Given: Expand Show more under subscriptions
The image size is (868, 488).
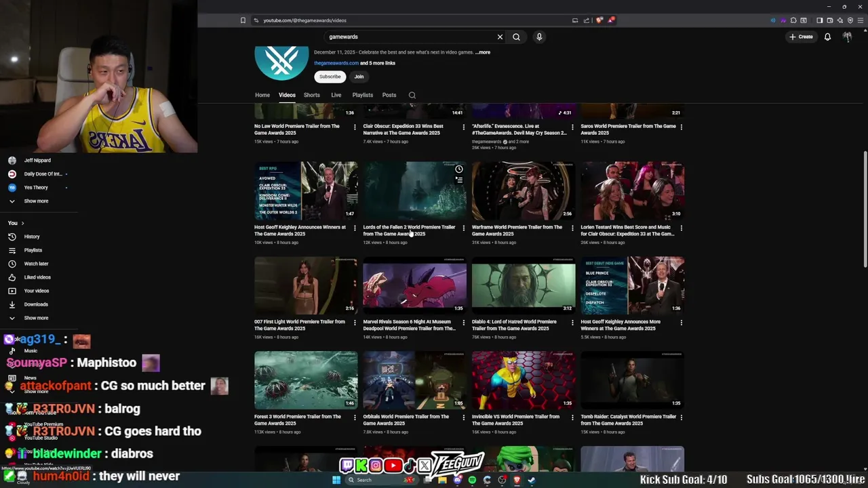Looking at the screenshot, I should coord(36,201).
